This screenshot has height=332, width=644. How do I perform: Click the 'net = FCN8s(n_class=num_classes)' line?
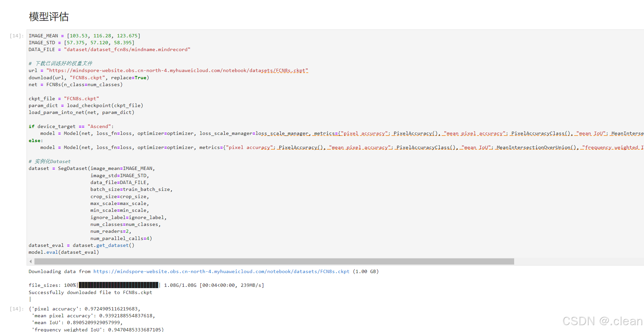coord(76,84)
